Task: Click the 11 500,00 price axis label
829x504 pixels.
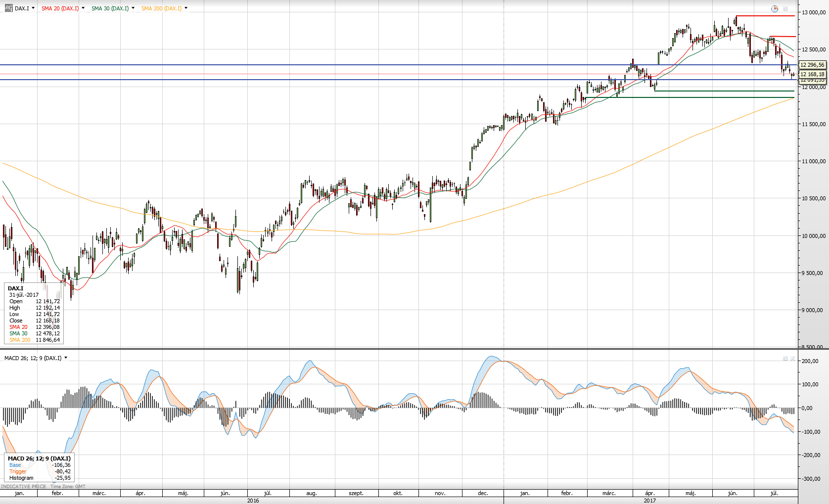Action: point(814,124)
